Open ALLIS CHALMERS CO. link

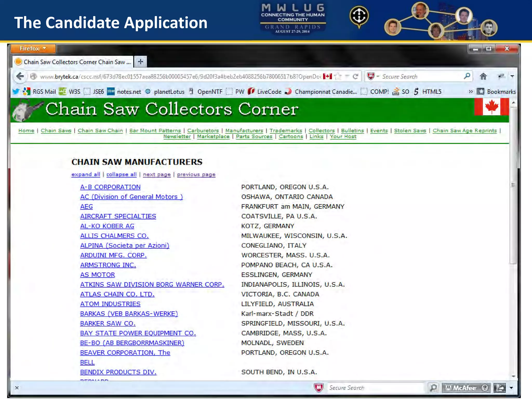[x=114, y=236]
